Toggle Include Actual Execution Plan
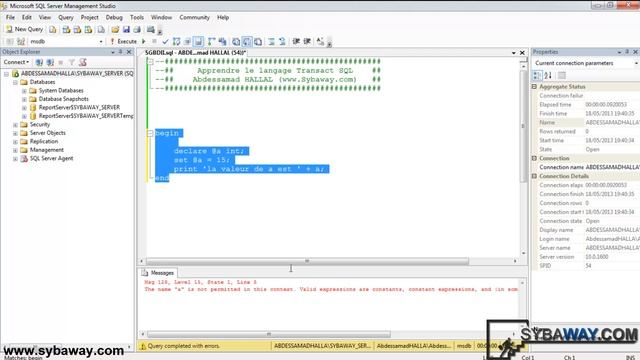Screen dimensions: 640x360 tap(211, 41)
